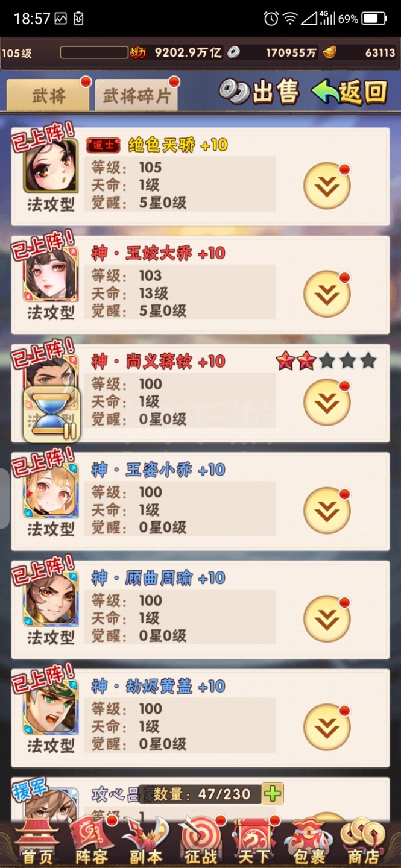Expand details for 神·尚义蒋钦 hero

pyautogui.click(x=327, y=403)
